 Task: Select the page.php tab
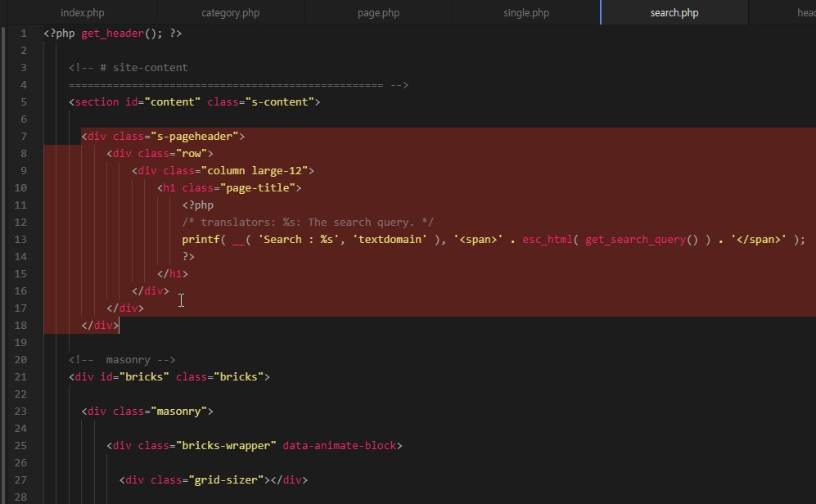pos(378,13)
